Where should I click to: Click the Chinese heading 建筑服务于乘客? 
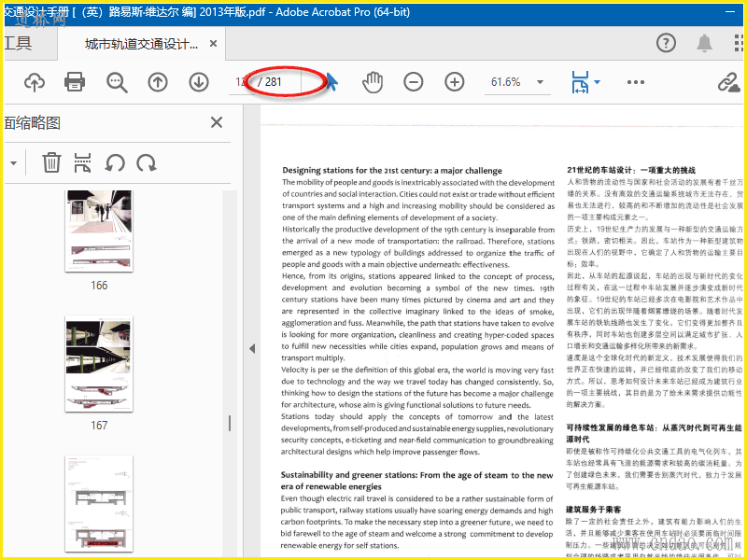click(594, 510)
